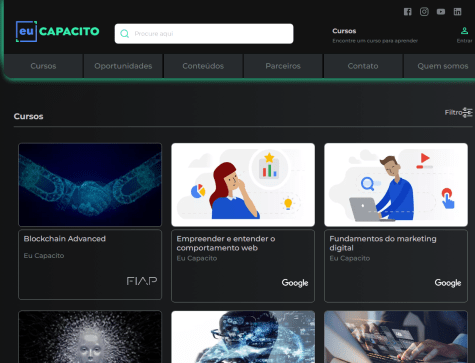Open the Oportunidades navigation tab

pyautogui.click(x=123, y=66)
